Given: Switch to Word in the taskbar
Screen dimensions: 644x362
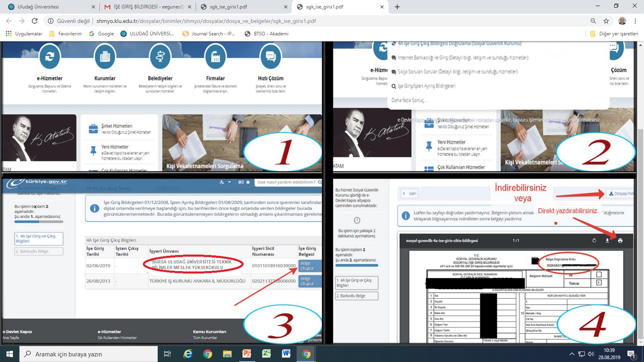Looking at the screenshot, I should 286,354.
